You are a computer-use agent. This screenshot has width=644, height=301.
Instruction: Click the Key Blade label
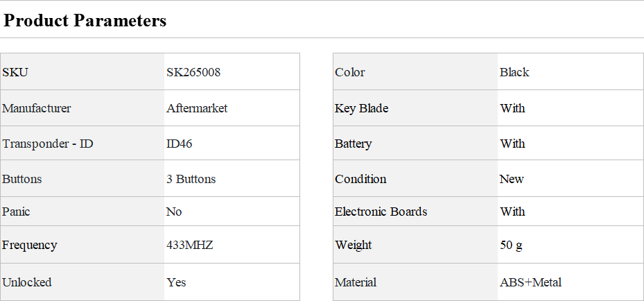pyautogui.click(x=362, y=108)
